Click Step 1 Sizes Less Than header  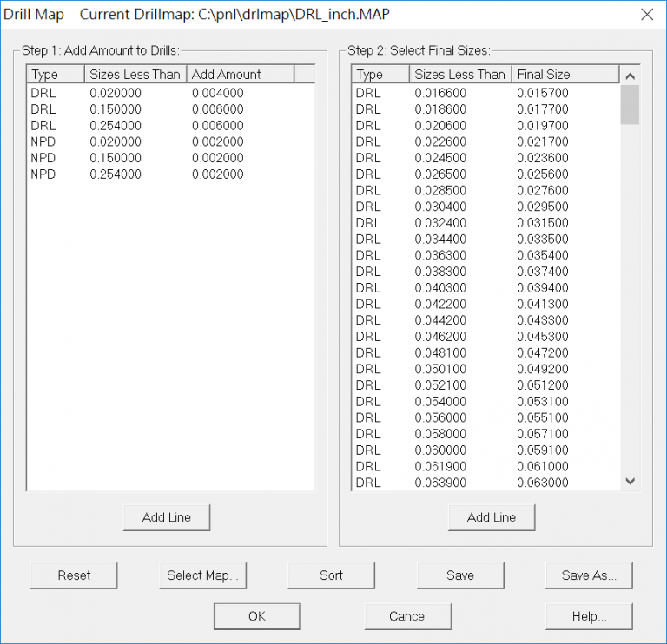[x=135, y=74]
